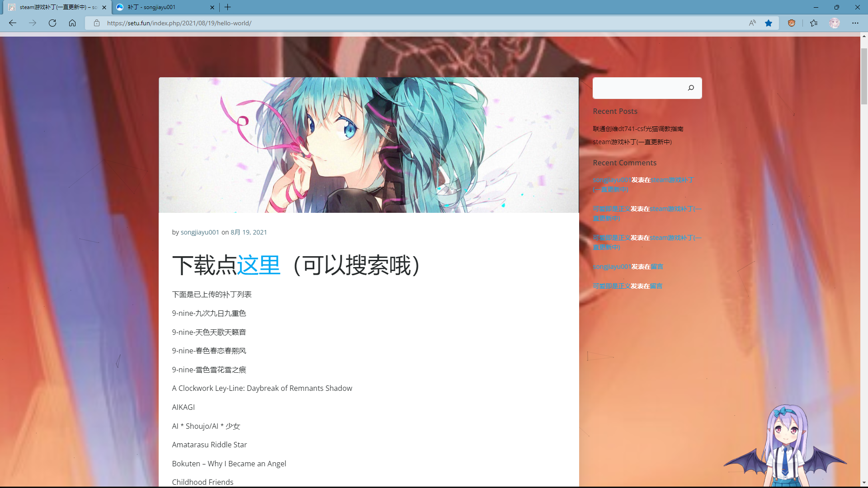Screen dimensions: 868x488
Task: Toggle the favorites star for this page
Action: pos(769,23)
